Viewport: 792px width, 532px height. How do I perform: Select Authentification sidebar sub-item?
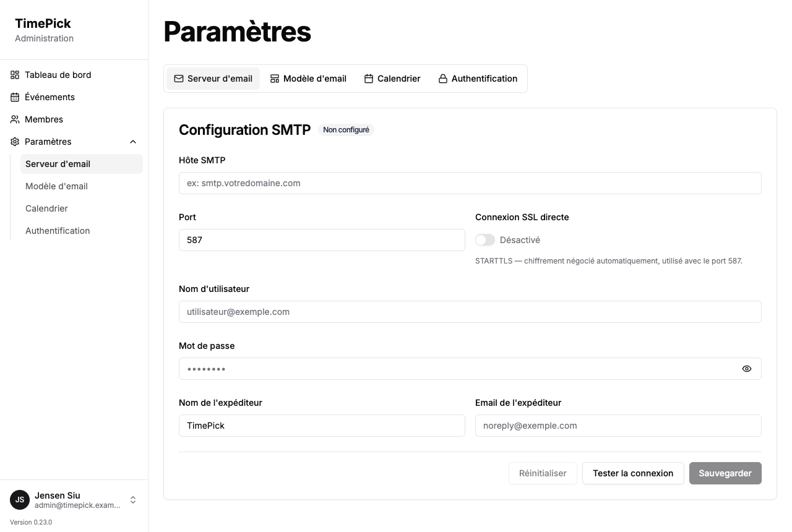point(82,231)
